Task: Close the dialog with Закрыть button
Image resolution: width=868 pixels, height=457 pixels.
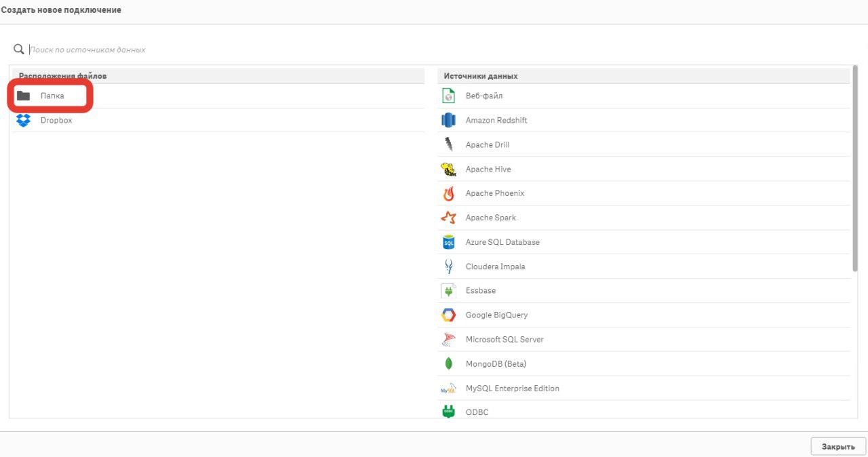Action: click(838, 446)
